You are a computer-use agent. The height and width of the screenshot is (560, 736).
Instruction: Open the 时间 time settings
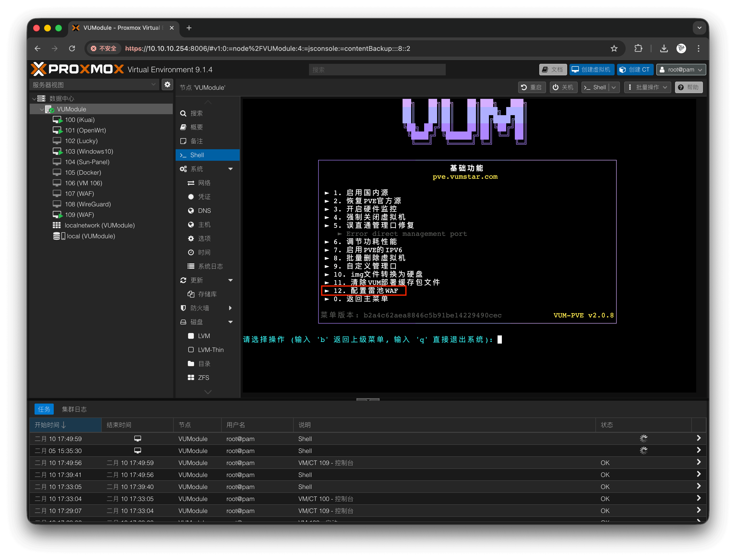coord(204,252)
